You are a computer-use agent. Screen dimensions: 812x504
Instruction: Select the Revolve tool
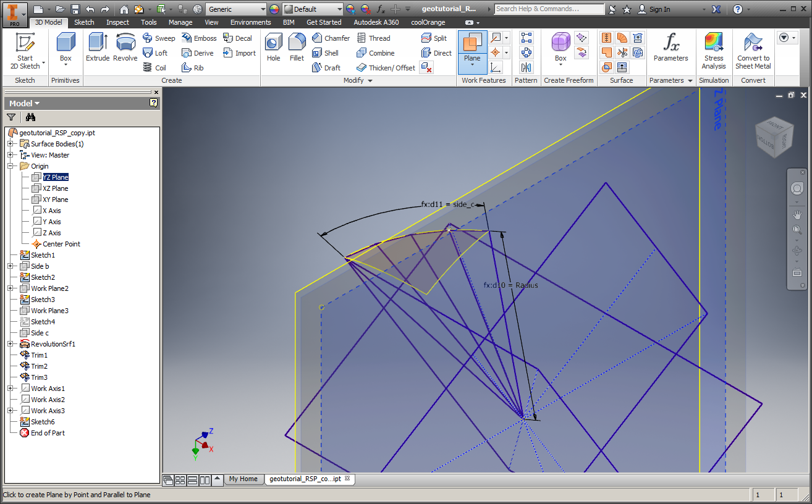coord(125,47)
